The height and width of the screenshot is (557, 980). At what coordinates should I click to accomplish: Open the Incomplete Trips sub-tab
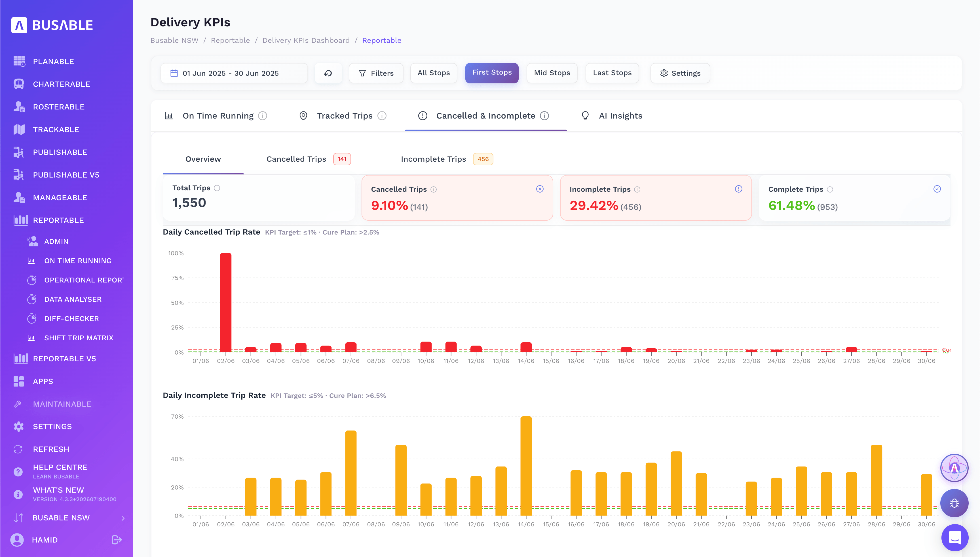[447, 159]
